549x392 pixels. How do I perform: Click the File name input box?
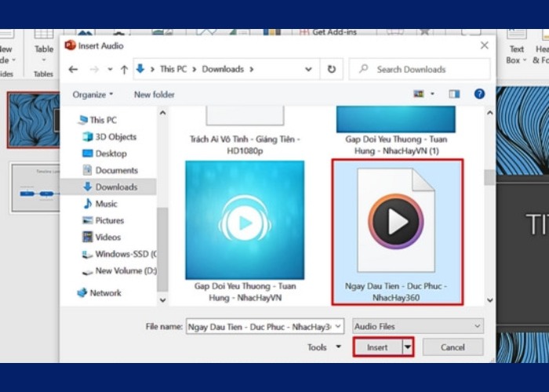point(260,327)
